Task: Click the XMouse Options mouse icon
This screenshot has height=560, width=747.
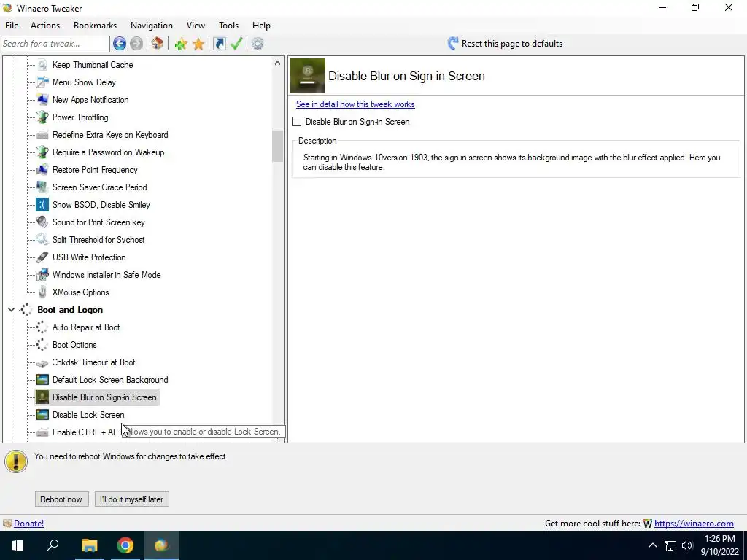Action: point(42,292)
